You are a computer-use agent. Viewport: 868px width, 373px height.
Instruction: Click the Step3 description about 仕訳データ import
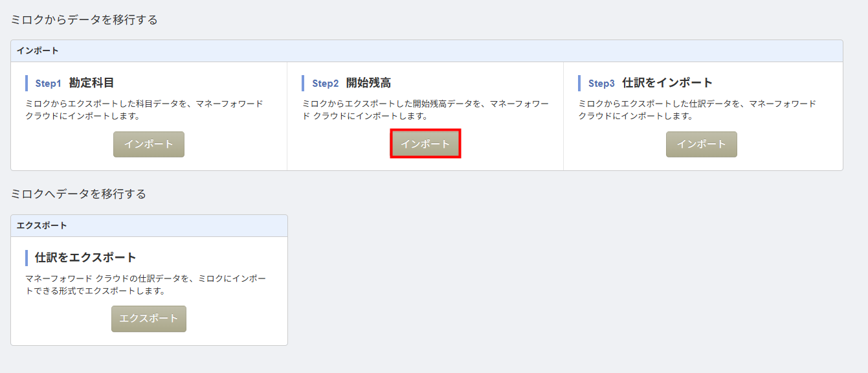(696, 109)
